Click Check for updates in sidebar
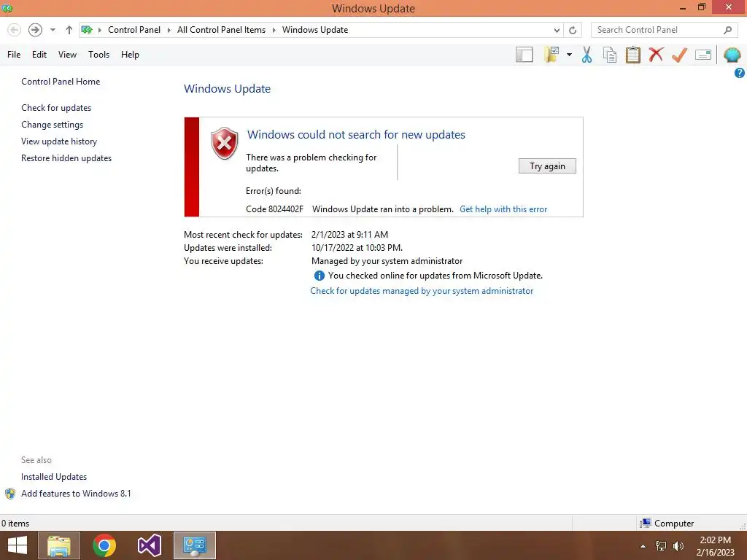747x560 pixels. (x=56, y=108)
